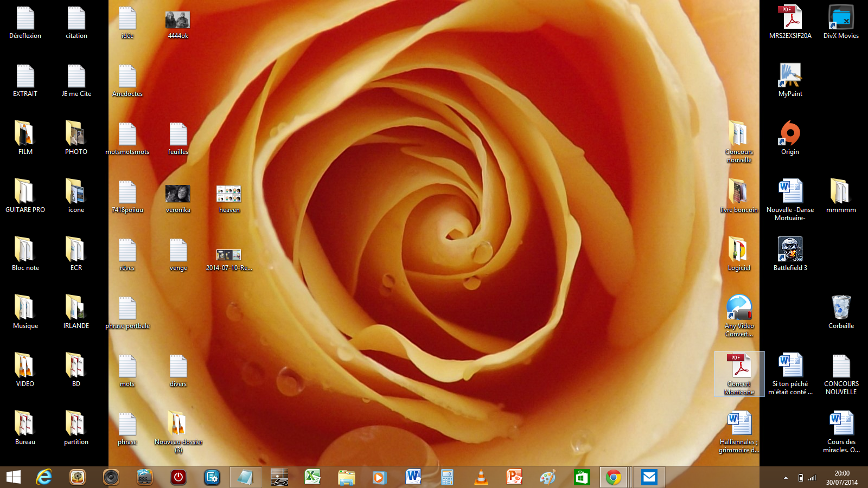The width and height of the screenshot is (868, 488).
Task: Open File Explorer from taskbar
Action: point(346,477)
